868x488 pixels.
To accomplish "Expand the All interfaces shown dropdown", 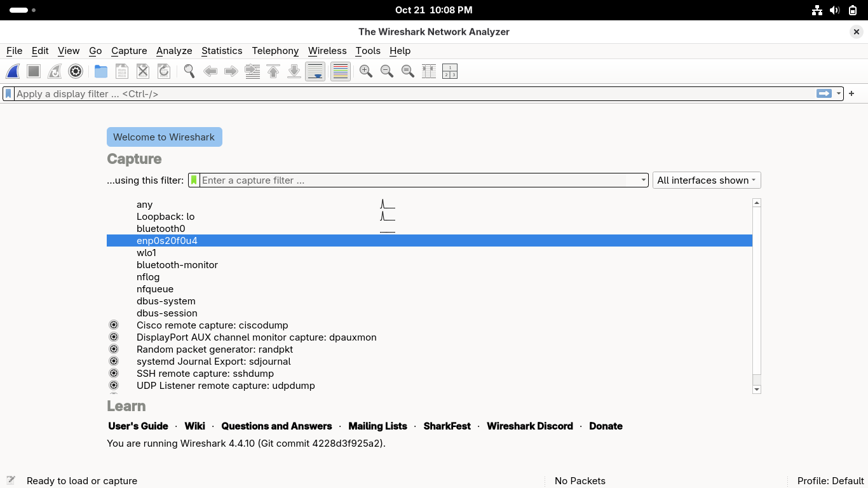I will coord(706,180).
